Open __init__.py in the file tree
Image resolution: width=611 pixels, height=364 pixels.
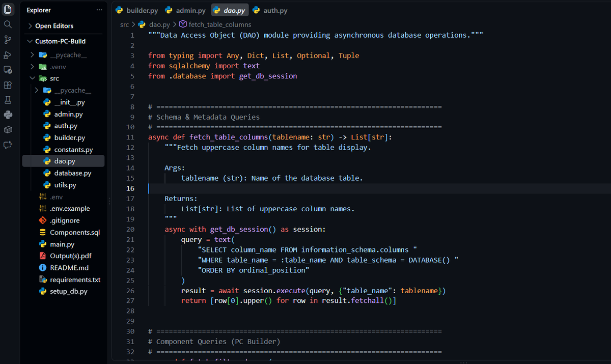(x=64, y=102)
